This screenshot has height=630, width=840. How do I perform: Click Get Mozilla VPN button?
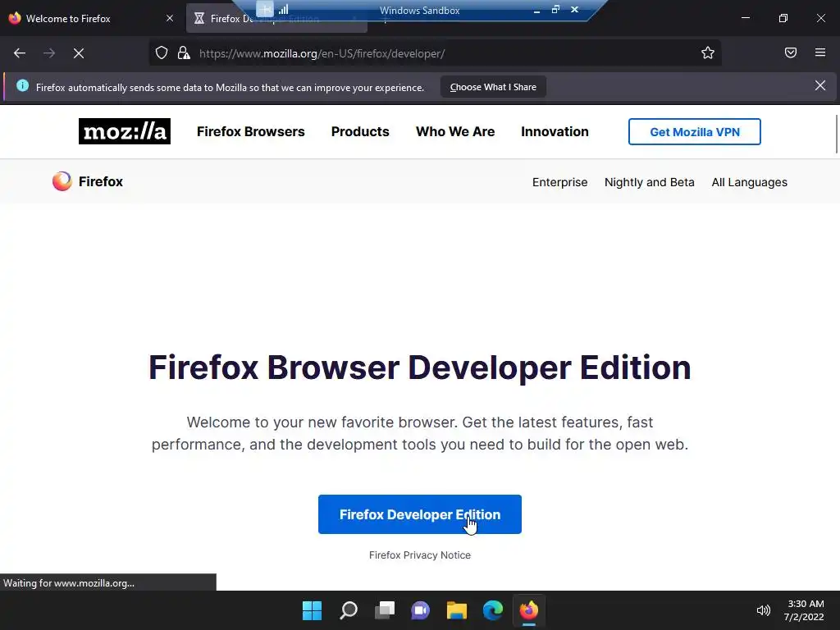(x=694, y=132)
